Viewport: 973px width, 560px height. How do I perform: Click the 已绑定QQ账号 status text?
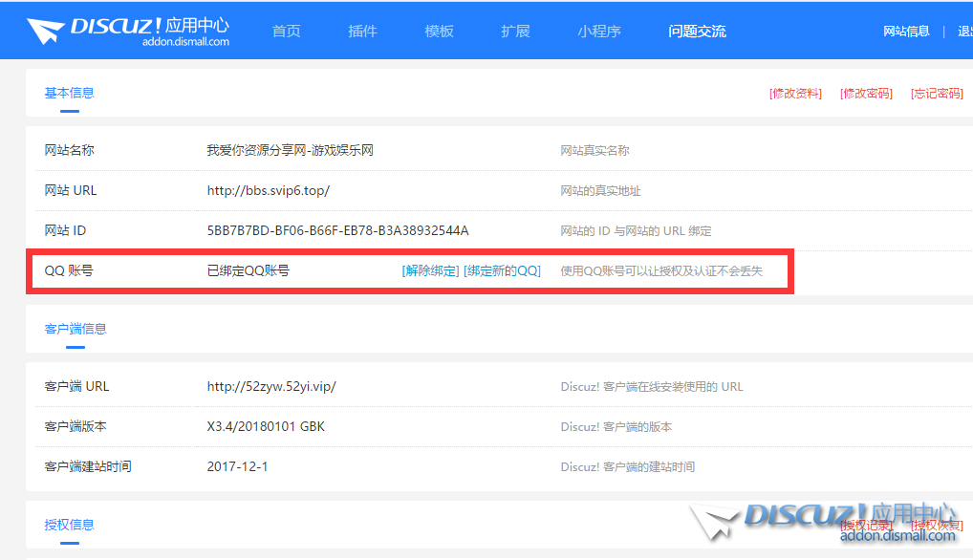249,270
